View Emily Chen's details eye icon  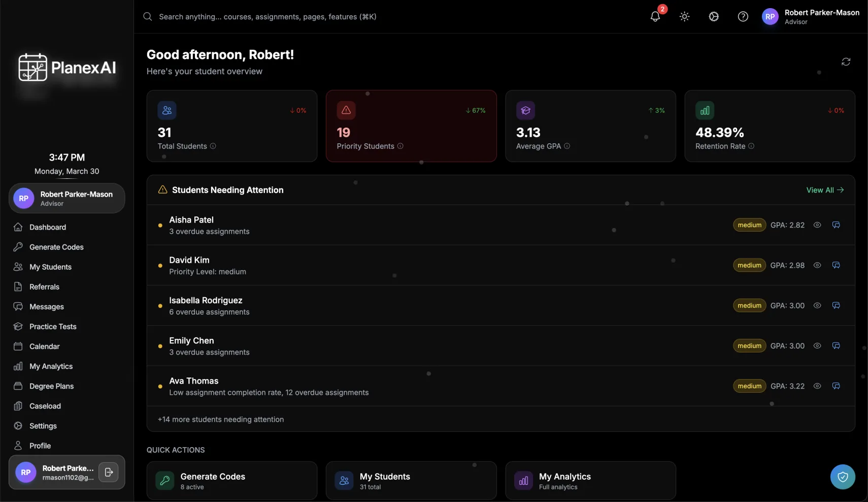(x=817, y=346)
